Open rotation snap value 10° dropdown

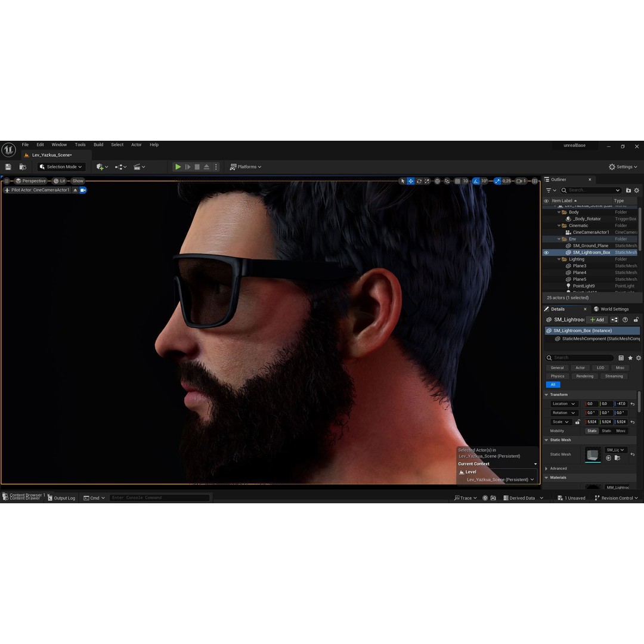484,181
